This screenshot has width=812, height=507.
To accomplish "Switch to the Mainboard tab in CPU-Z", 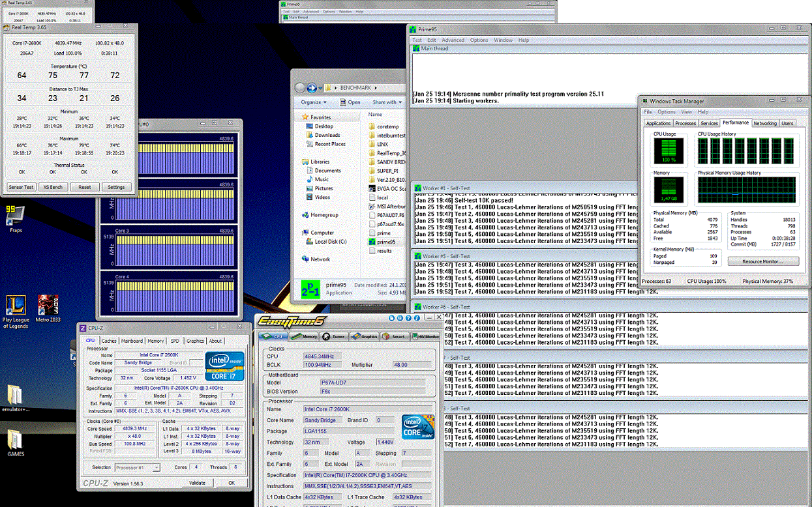I will [x=132, y=341].
